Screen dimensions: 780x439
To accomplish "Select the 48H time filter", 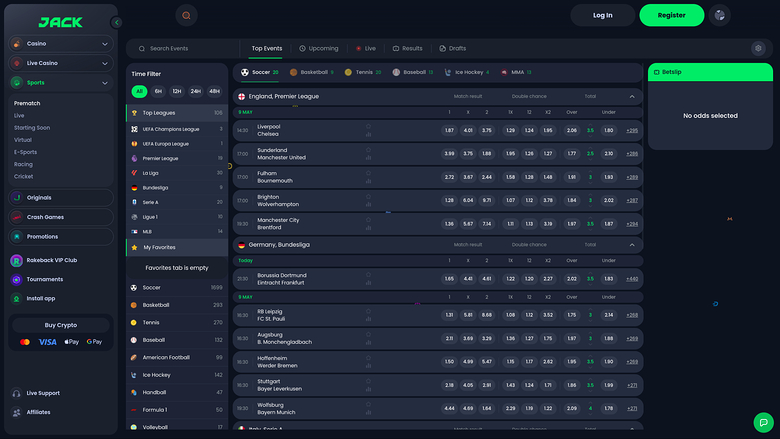I will (x=214, y=91).
